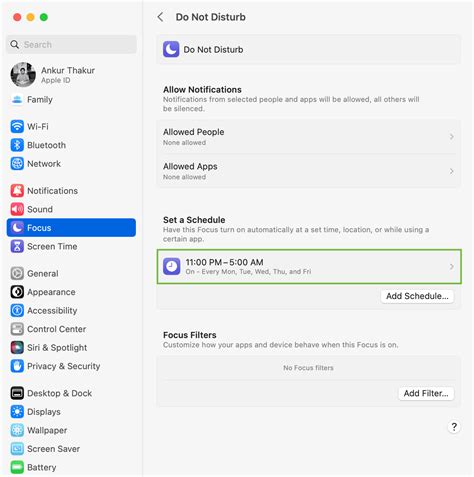The height and width of the screenshot is (477, 474).
Task: Click Add Schedule button
Action: 417,296
